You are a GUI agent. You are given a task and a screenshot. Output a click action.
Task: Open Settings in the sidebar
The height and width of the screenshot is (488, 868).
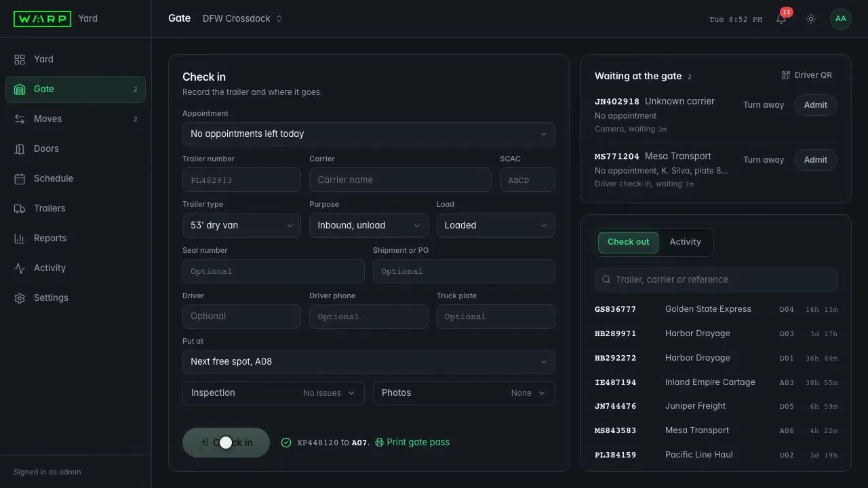(75, 298)
